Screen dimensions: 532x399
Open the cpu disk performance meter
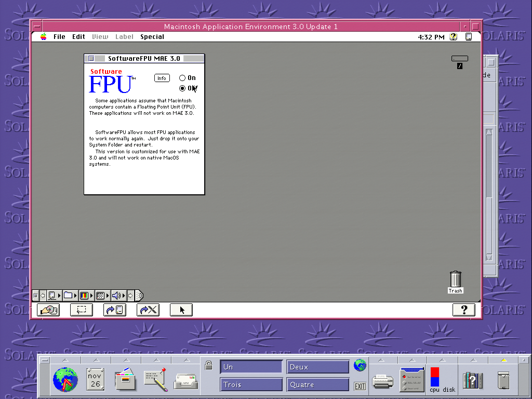pos(443,380)
